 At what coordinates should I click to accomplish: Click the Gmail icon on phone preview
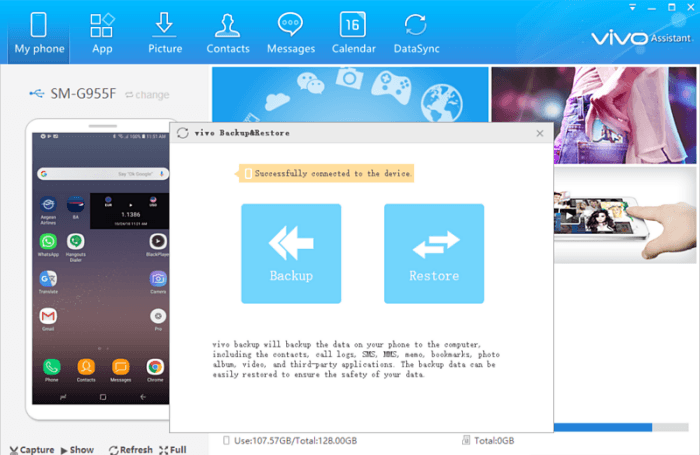[x=48, y=316]
